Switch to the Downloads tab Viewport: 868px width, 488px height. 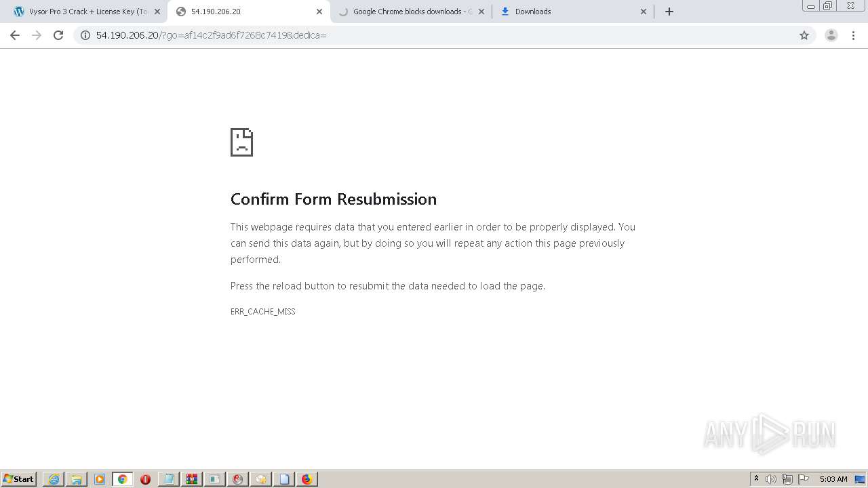click(573, 12)
